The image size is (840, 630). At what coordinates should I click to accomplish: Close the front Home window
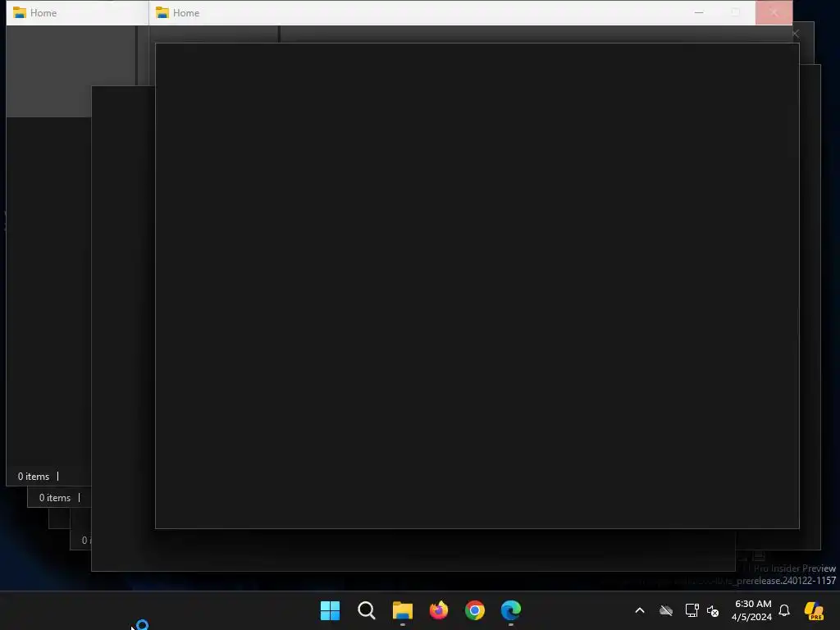pyautogui.click(x=774, y=12)
